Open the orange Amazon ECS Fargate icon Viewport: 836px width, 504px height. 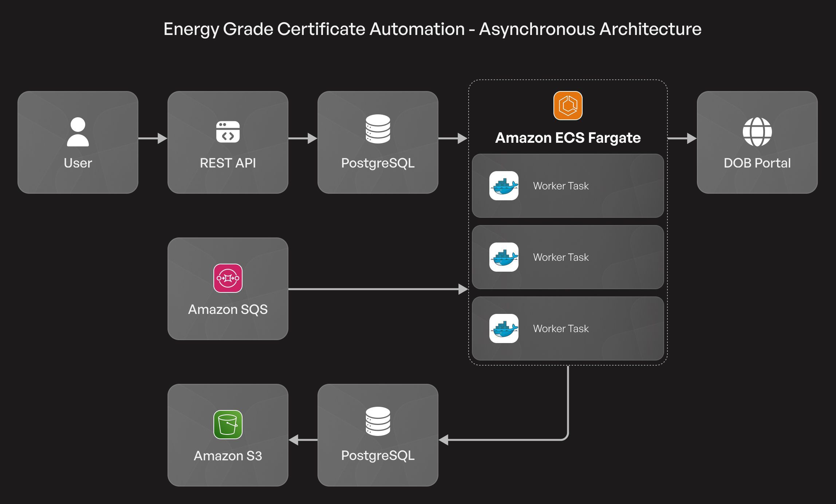pyautogui.click(x=568, y=106)
